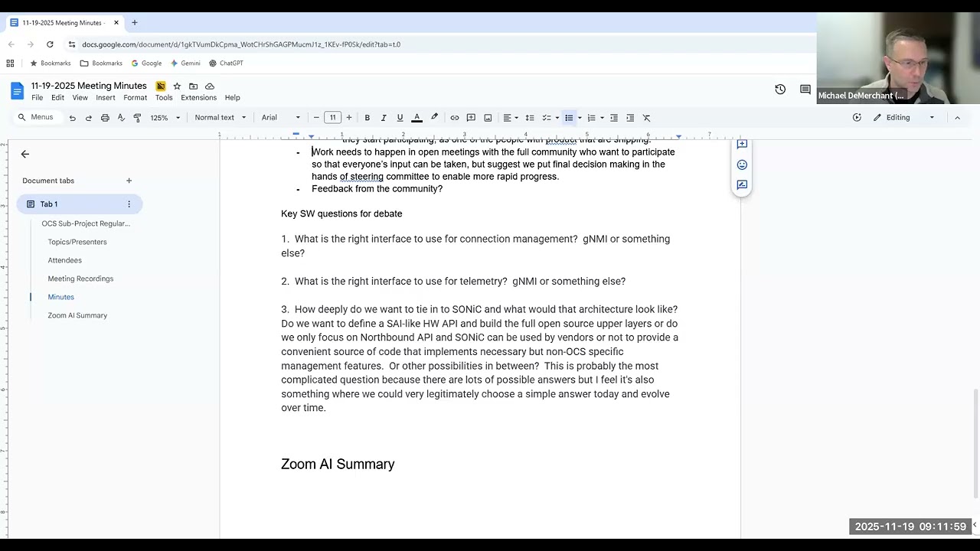Move the document using the folder icon

[x=193, y=86]
